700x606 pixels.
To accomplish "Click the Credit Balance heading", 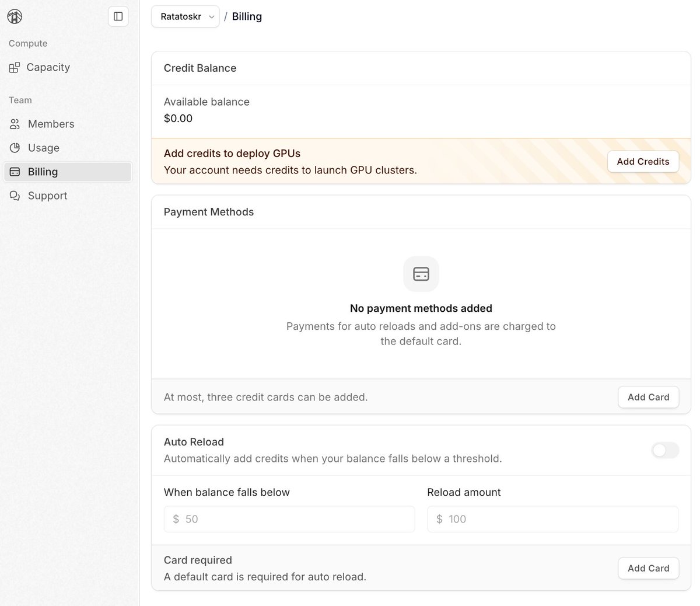I will point(200,68).
